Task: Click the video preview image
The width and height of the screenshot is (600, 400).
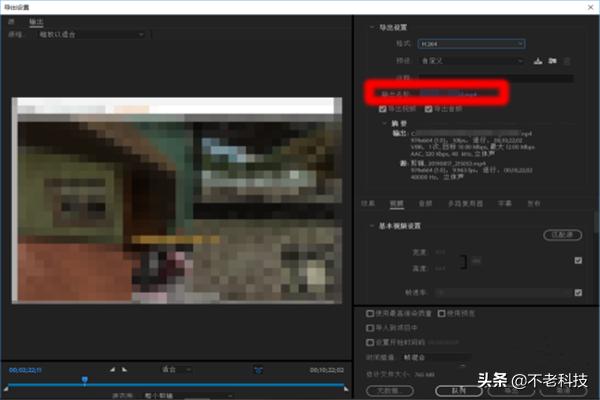Action: click(x=177, y=201)
